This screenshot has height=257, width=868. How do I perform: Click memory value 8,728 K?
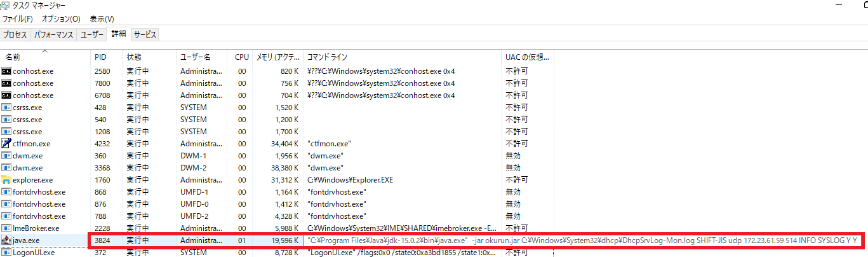285,253
